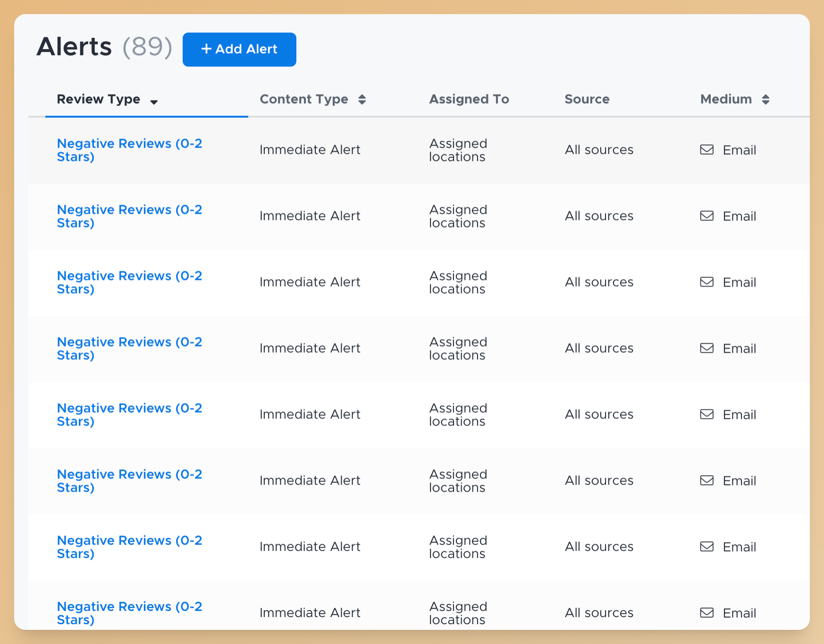Click the envelope icon in the first alert row

706,150
